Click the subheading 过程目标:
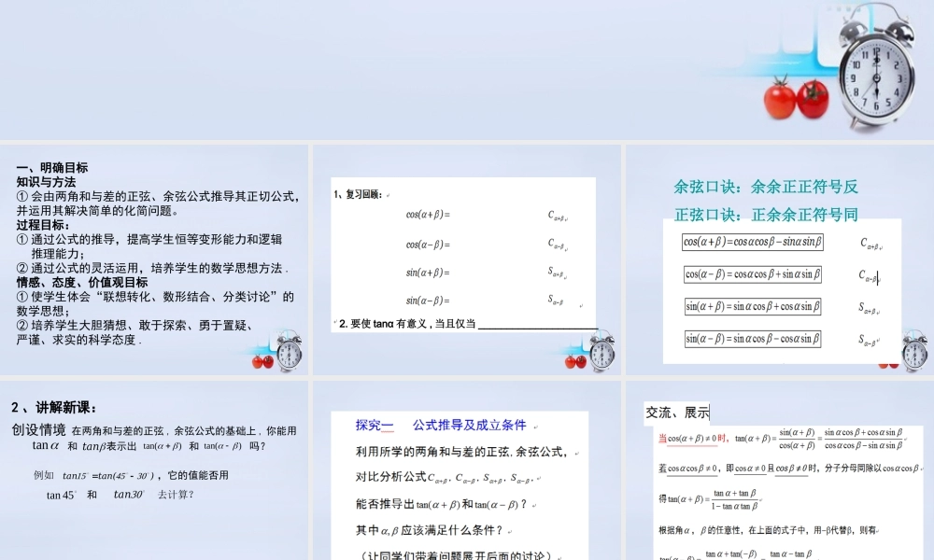The width and height of the screenshot is (934, 560). (x=43, y=225)
